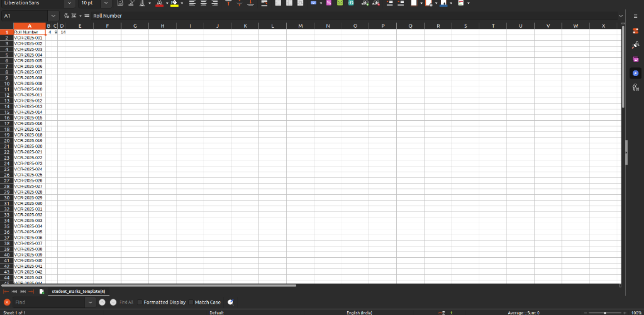
Task: Open the Find and Replace dialog icon
Action: (230, 302)
